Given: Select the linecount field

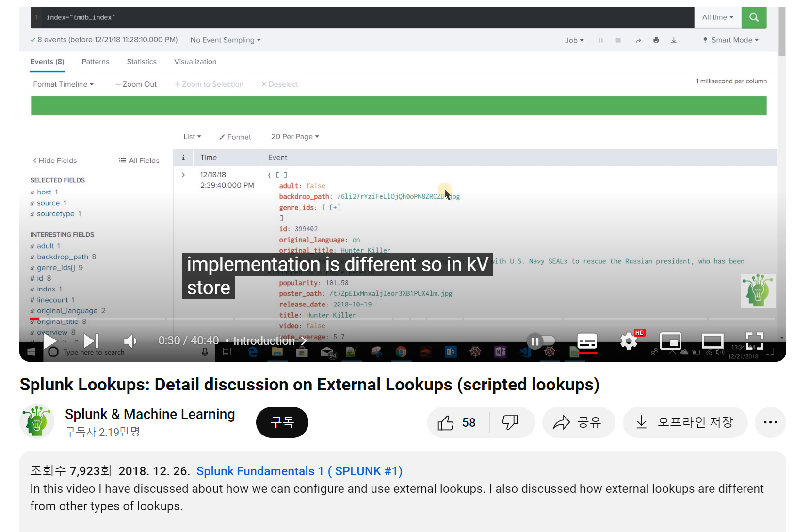Looking at the screenshot, I should click(52, 300).
